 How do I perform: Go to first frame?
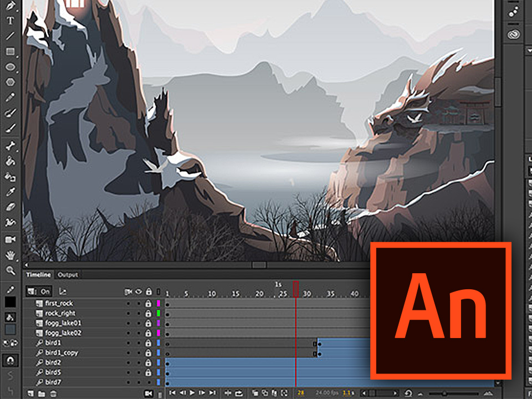[x=172, y=393]
